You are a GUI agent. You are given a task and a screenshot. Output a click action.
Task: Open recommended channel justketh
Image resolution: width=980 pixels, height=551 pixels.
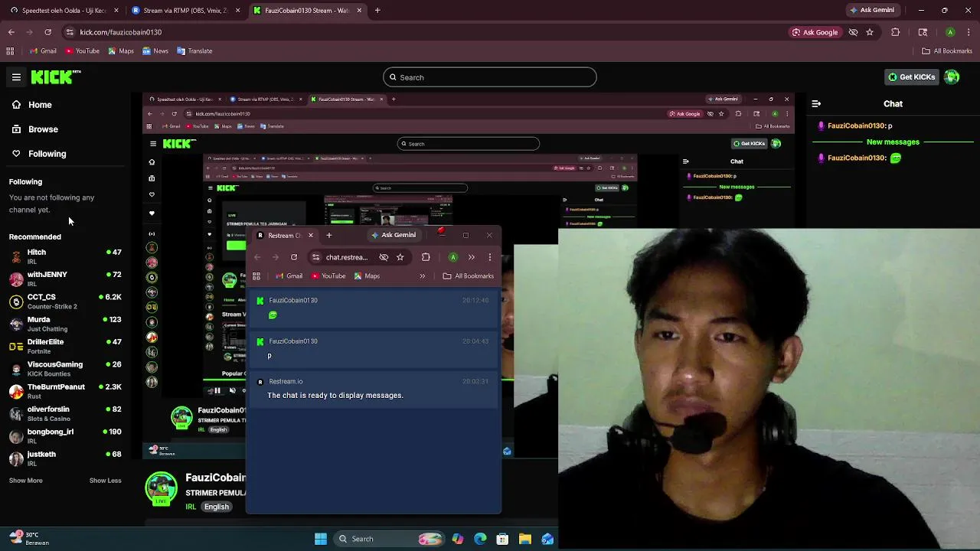[65, 458]
